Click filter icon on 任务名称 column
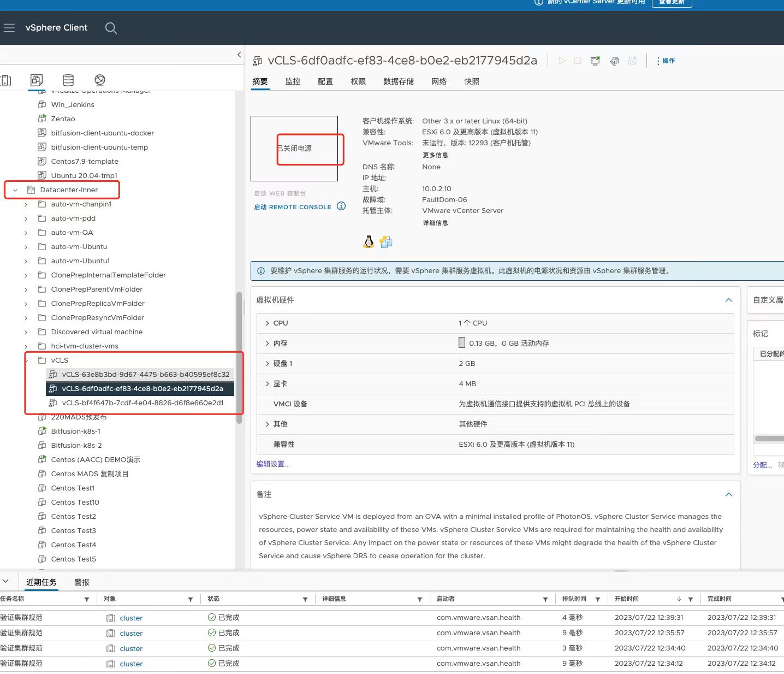 point(87,600)
